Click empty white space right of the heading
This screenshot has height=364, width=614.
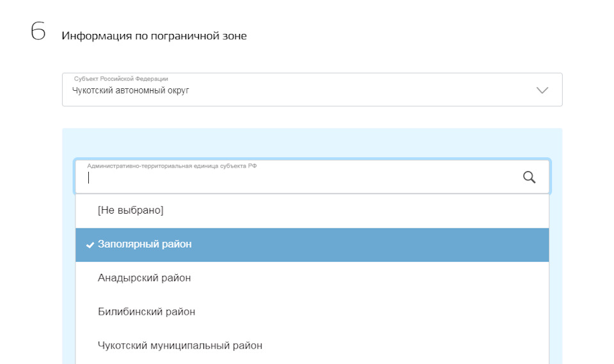(416, 36)
